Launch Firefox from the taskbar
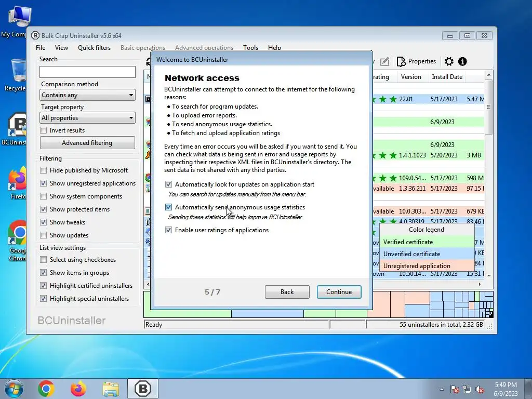The width and height of the screenshot is (532, 399). [78, 389]
